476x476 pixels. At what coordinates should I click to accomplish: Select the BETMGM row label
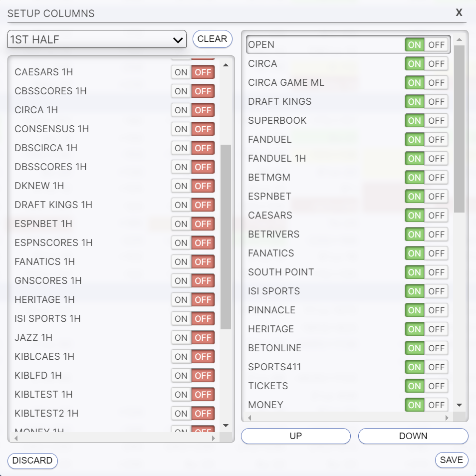269,177
